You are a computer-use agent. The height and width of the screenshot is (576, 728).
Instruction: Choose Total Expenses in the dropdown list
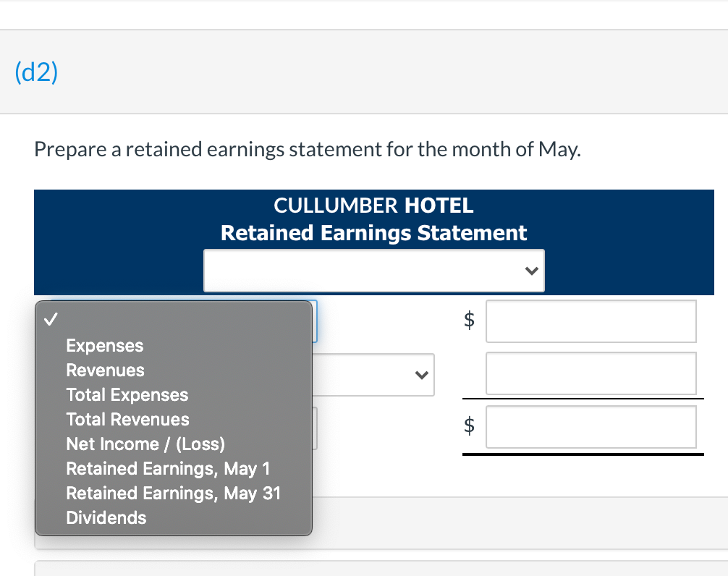[127, 394]
